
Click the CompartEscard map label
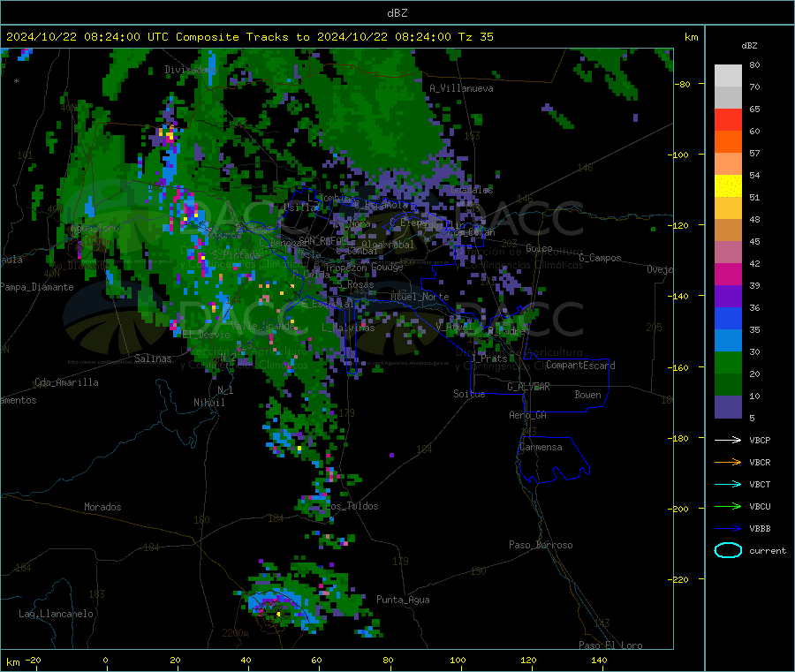click(x=580, y=366)
